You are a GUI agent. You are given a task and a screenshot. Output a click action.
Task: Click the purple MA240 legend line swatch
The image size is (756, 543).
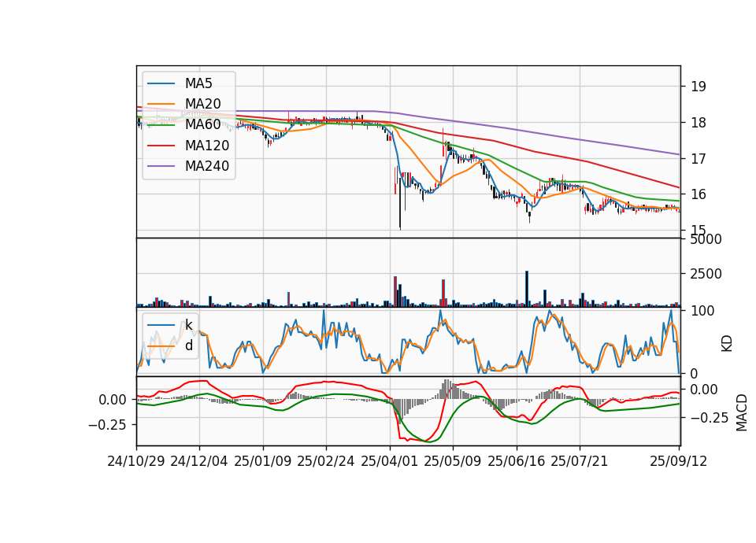coord(161,167)
